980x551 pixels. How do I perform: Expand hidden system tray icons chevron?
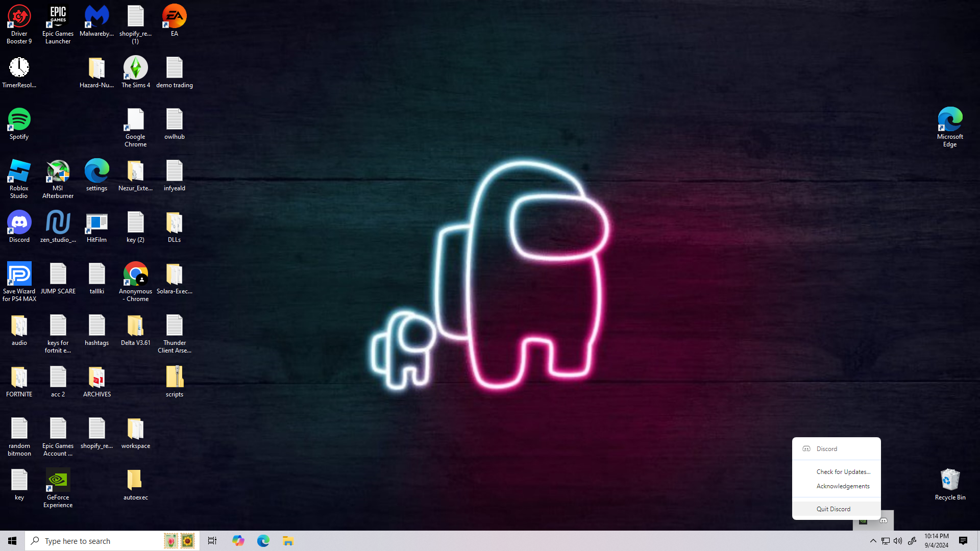[x=873, y=541]
